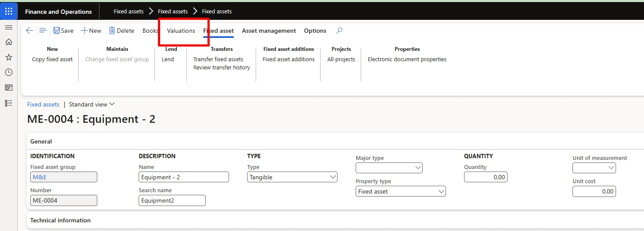This screenshot has height=231, width=644.
Task: Click Copy fixed asset
Action: [x=53, y=59]
